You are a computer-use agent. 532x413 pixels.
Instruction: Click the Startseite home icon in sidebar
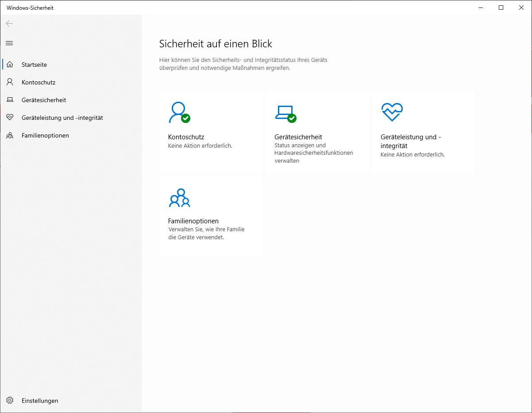[x=10, y=65]
